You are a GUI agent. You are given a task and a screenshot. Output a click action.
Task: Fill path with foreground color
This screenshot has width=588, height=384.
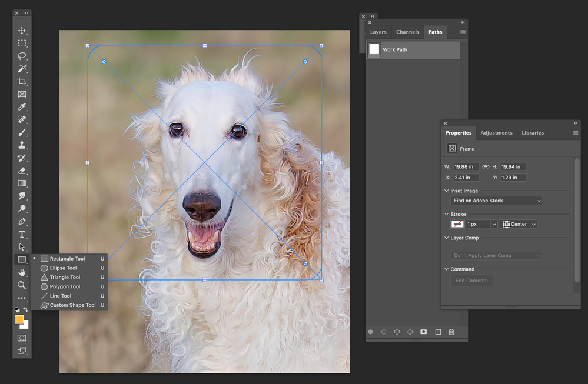pos(370,332)
